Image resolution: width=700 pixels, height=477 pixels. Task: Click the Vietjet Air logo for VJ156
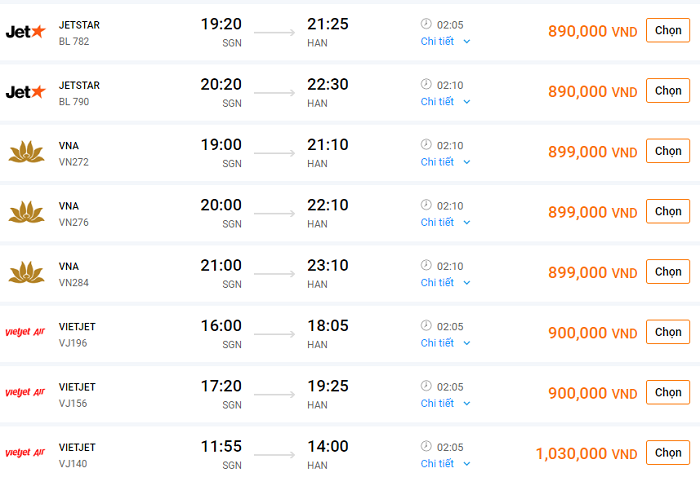coord(26,393)
